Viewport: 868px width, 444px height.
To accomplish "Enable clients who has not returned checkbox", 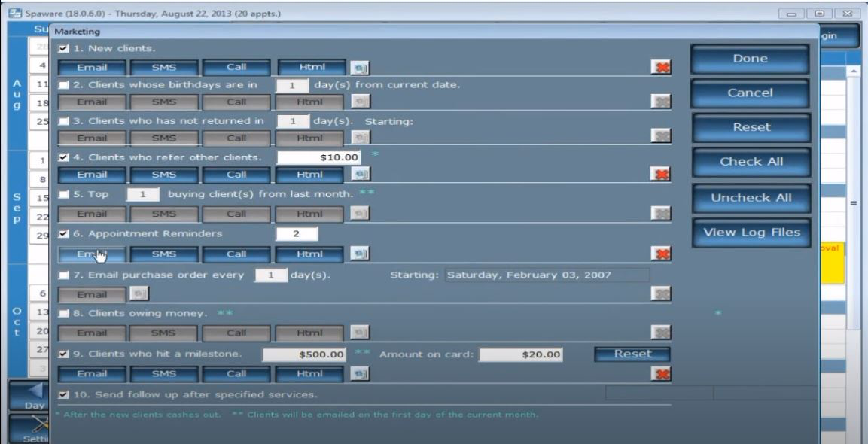I will [64, 121].
